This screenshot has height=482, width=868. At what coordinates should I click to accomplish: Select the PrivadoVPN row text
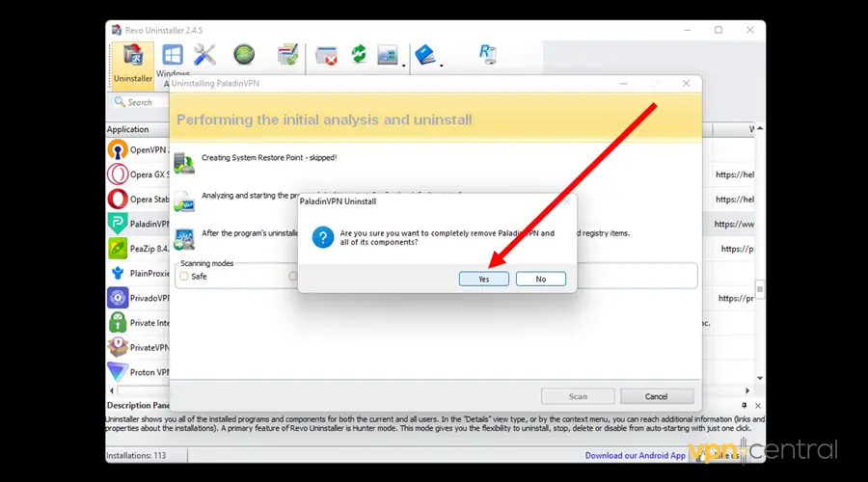(x=149, y=298)
